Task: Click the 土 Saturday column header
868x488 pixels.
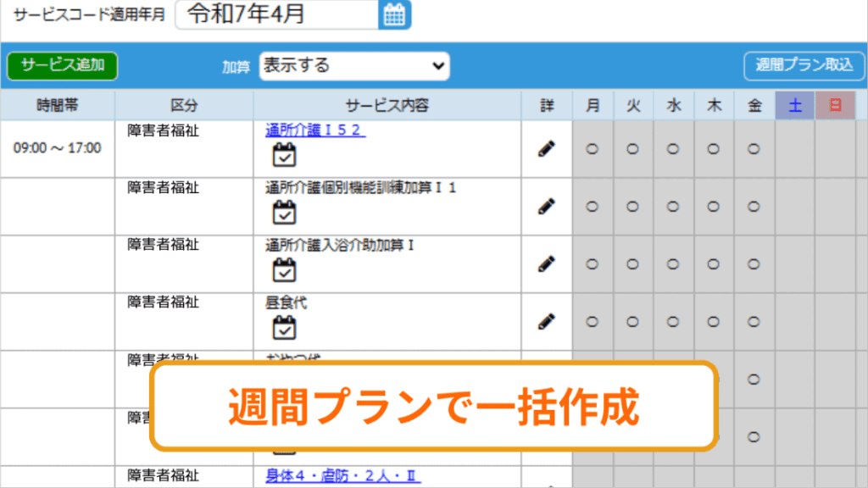Action: click(x=795, y=105)
